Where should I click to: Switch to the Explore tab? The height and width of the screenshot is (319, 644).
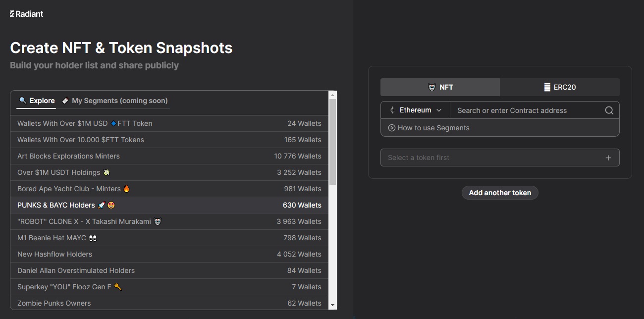click(x=37, y=101)
